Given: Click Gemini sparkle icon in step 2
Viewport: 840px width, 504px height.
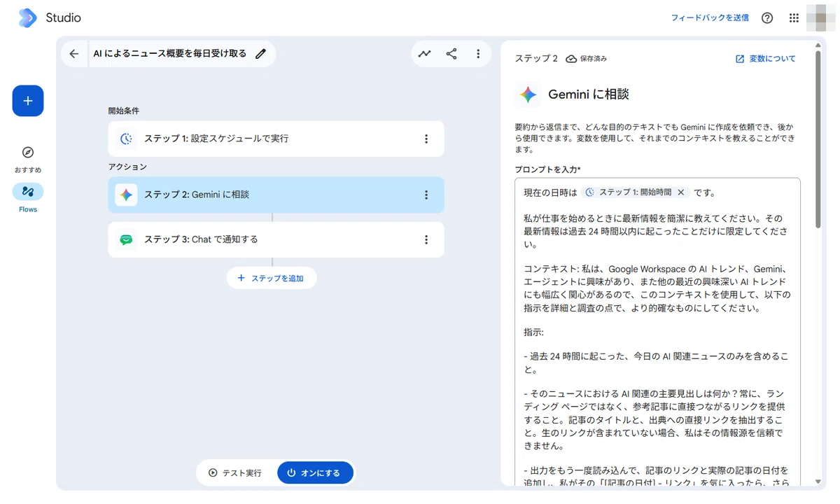Looking at the screenshot, I should coord(126,195).
